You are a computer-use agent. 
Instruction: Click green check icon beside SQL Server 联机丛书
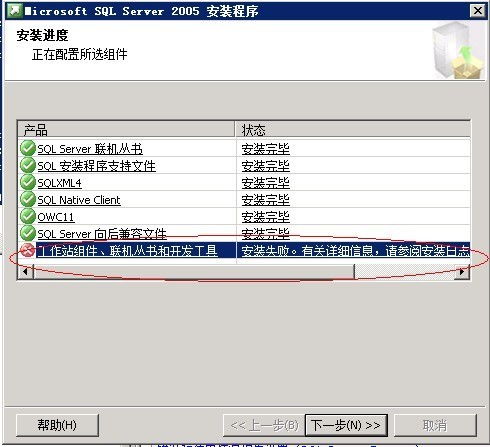click(x=28, y=148)
